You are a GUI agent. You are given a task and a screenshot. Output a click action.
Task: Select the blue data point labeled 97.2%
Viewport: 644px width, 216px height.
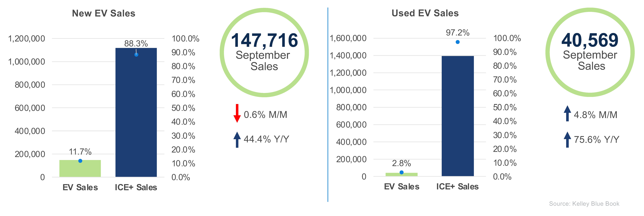[457, 42]
